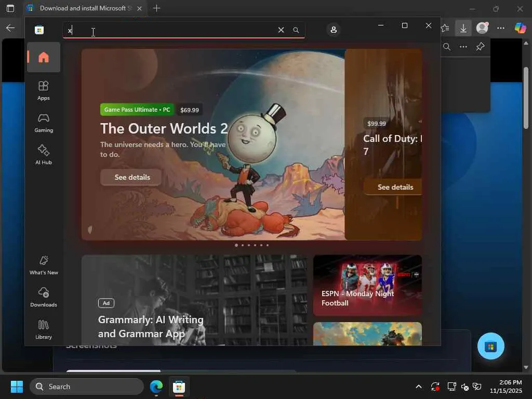Image resolution: width=532 pixels, height=399 pixels.
Task: Open a new Edge tab
Action: [x=156, y=8]
